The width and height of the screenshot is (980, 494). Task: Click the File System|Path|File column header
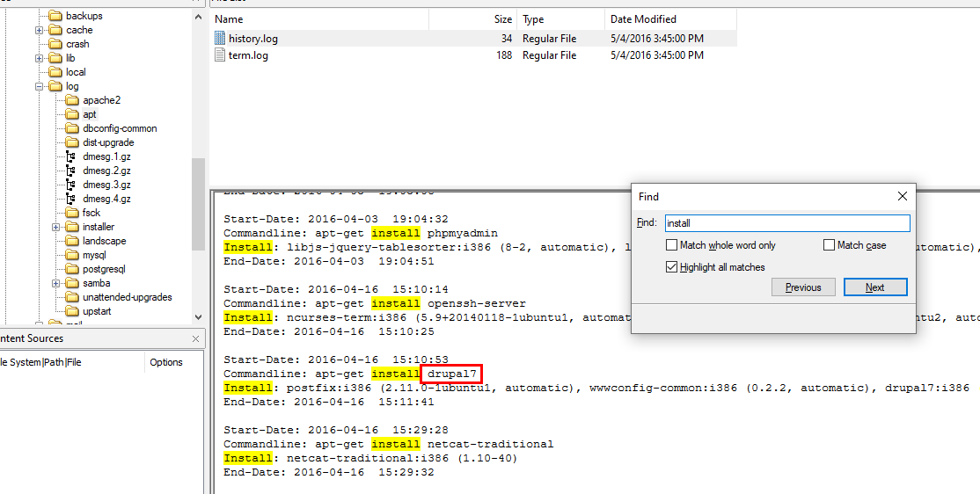click(x=72, y=362)
